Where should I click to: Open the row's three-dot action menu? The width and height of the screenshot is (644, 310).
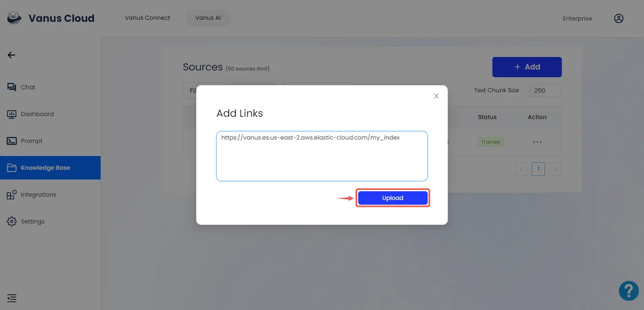(x=537, y=142)
